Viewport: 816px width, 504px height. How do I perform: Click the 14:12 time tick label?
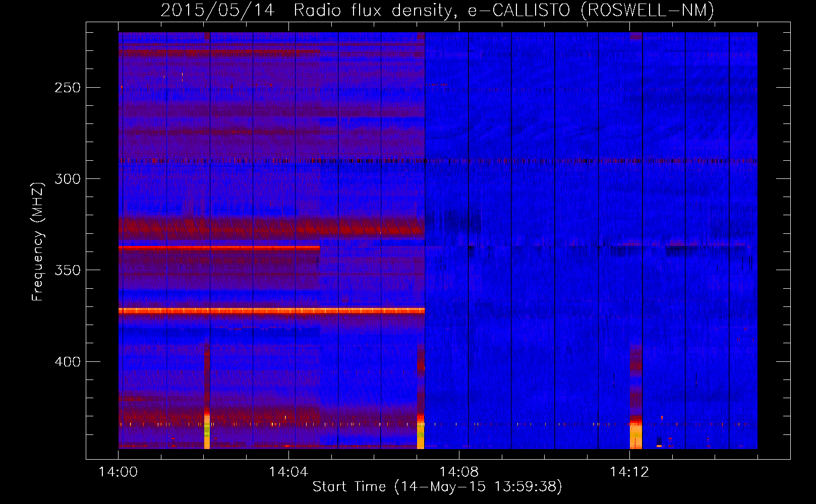coord(629,472)
